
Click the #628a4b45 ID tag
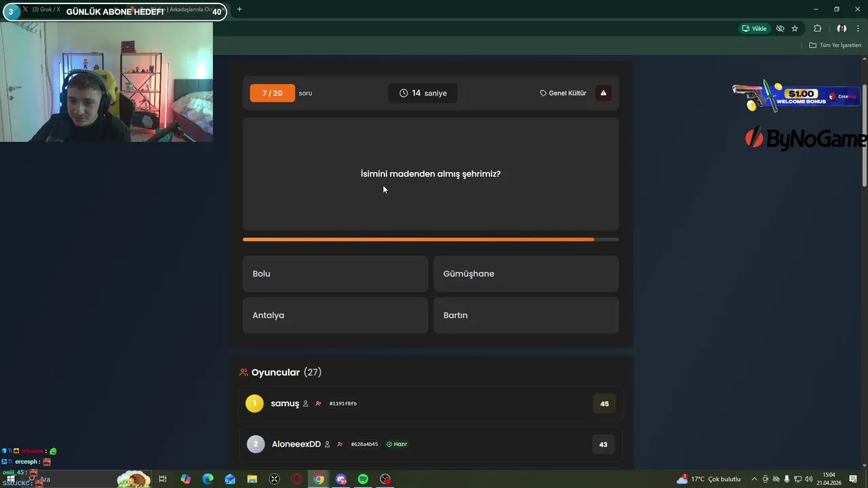pyautogui.click(x=364, y=444)
